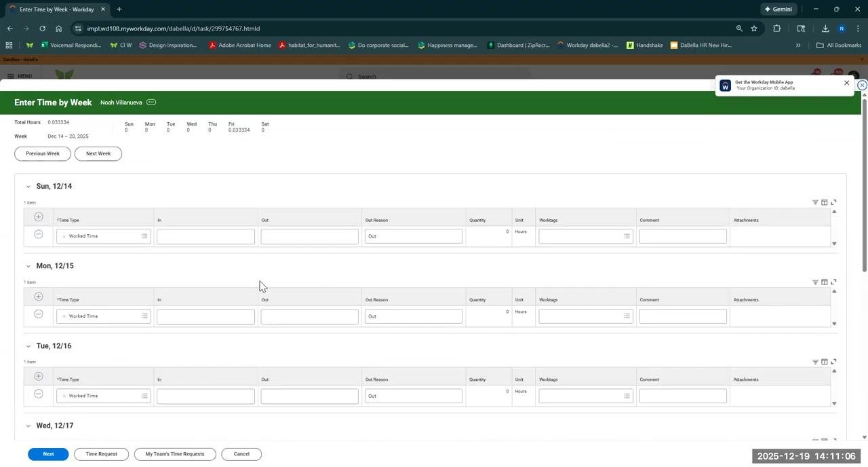Collapse the Sun, 12/14 section
Screen dimensions: 868x467
(28, 187)
